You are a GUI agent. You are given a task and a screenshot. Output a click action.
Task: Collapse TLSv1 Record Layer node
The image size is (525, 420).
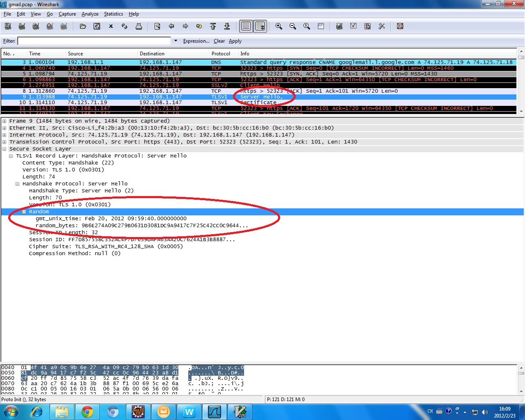click(11, 156)
